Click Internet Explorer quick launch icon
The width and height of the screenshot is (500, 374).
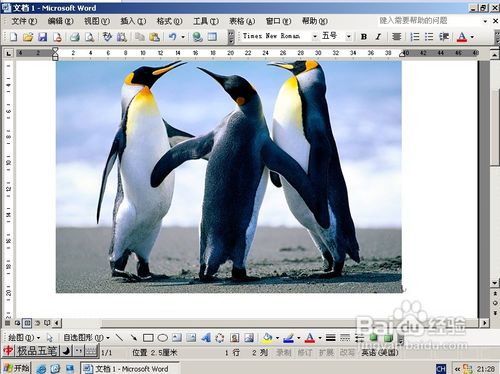[x=41, y=368]
